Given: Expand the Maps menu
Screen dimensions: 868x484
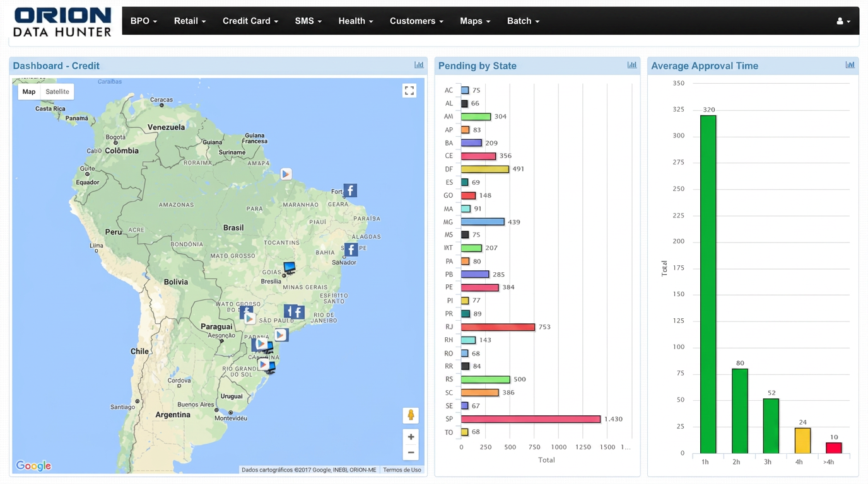Looking at the screenshot, I should 475,21.
